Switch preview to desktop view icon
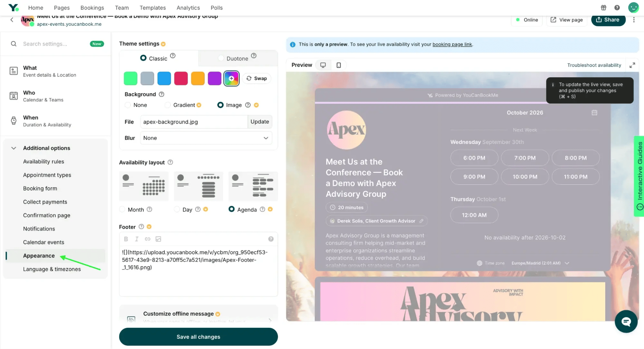644x349 pixels. 323,65
